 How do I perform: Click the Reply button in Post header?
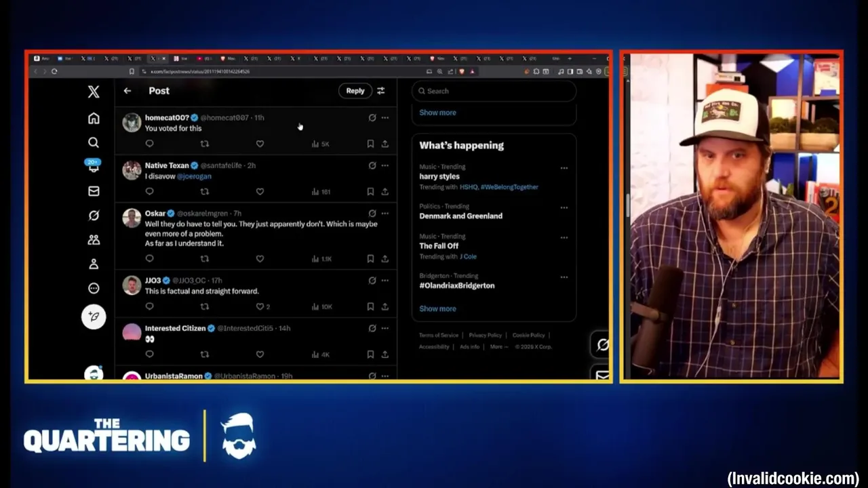pos(355,91)
